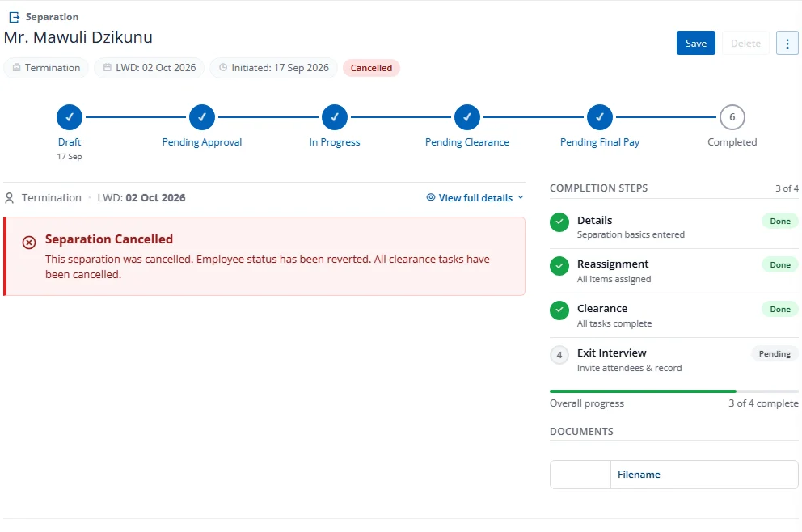Viewport: 802px width, 532px height.
Task: Click the clock icon in Initiated chip
Action: (223, 68)
